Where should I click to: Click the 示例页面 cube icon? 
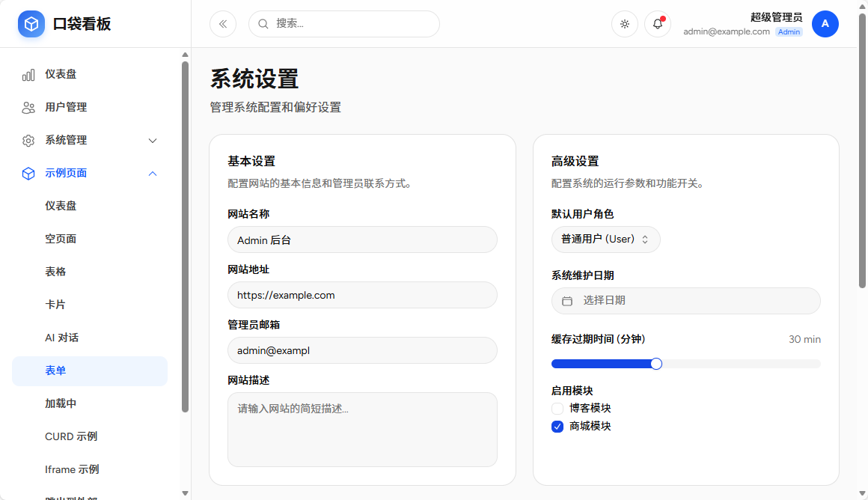[28, 173]
